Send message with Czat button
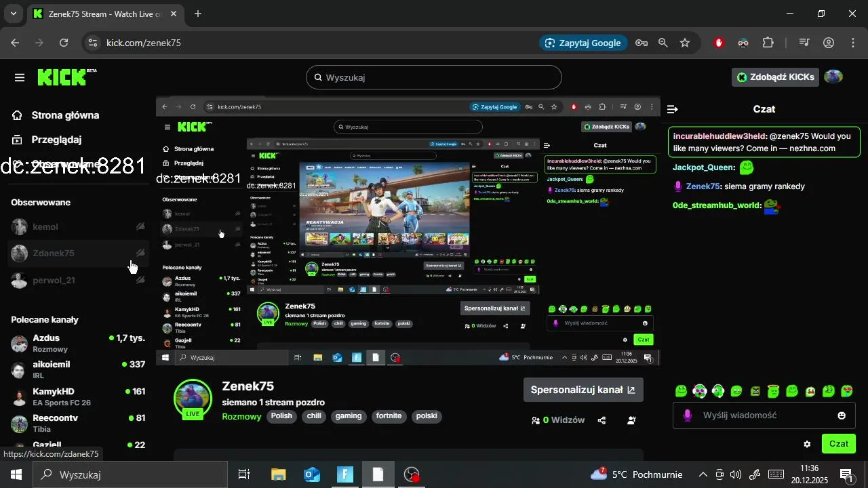 (839, 444)
